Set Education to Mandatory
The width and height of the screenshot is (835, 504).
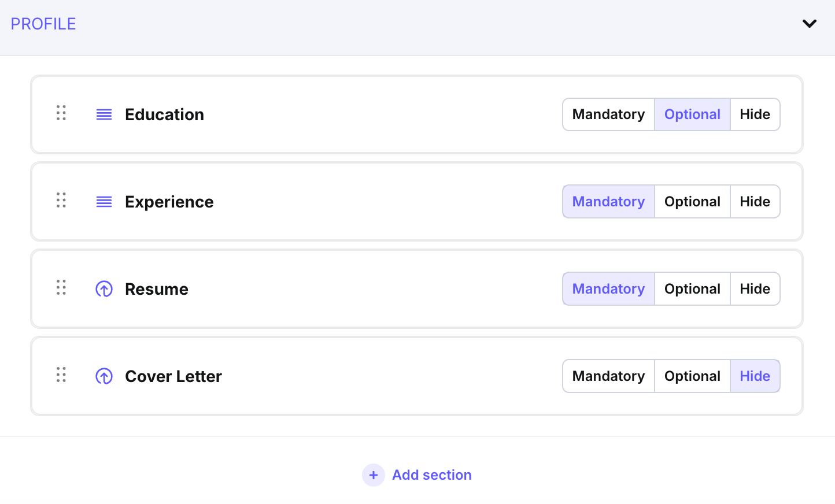pos(608,114)
